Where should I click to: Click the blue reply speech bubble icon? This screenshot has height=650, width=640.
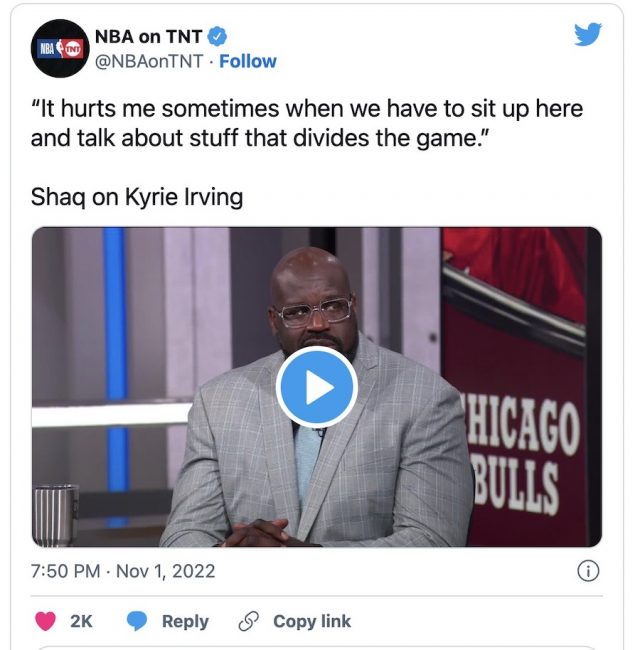click(x=137, y=621)
